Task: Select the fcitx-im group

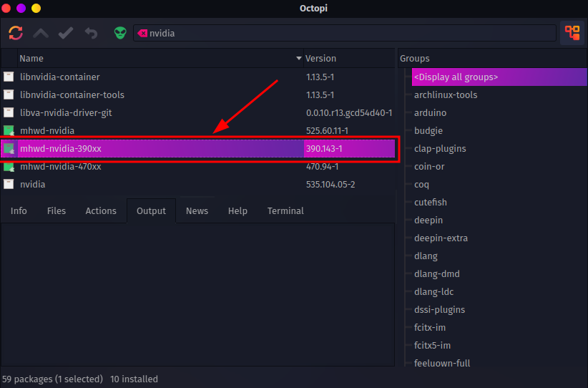Action: (430, 328)
